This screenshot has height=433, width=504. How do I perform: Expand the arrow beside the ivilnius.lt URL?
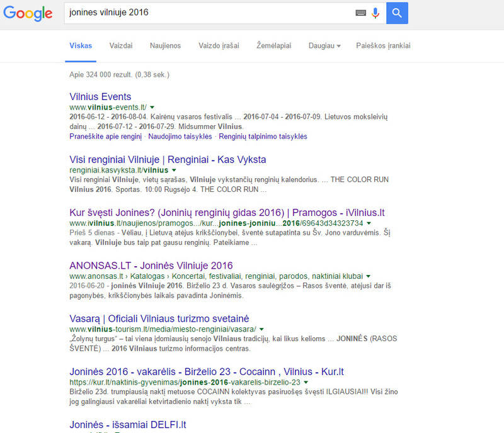[x=369, y=223]
